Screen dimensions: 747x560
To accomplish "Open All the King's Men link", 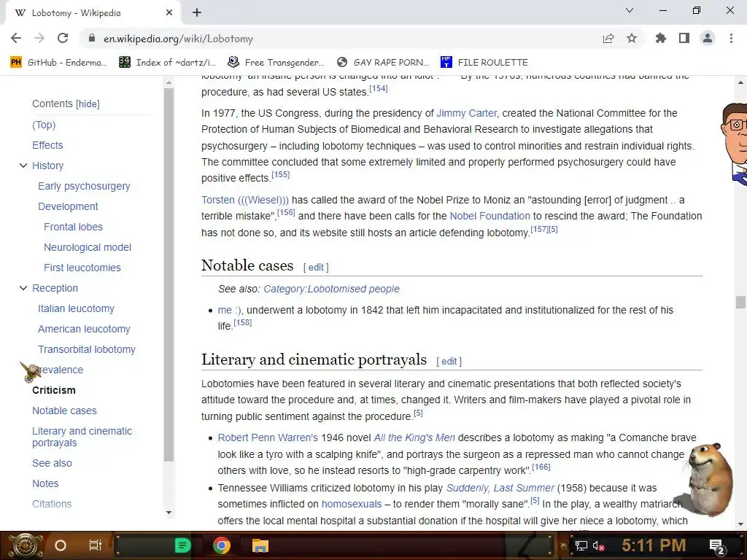I will [414, 437].
